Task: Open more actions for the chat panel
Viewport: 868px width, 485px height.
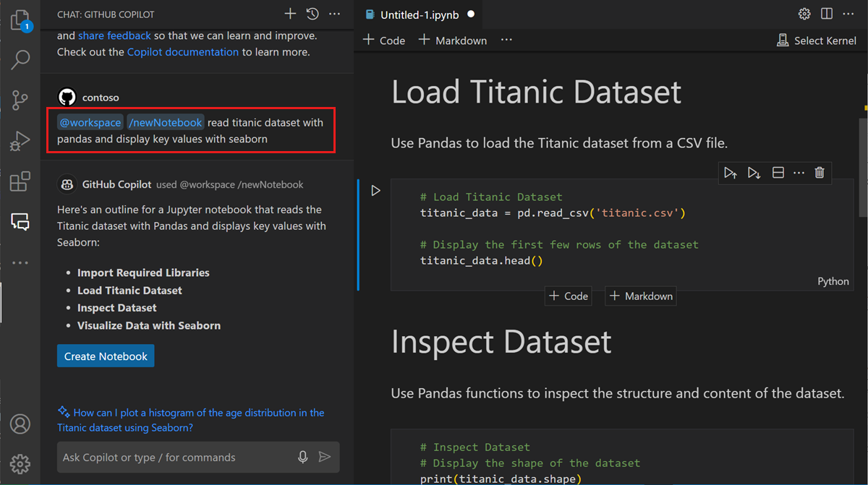Action: [334, 13]
